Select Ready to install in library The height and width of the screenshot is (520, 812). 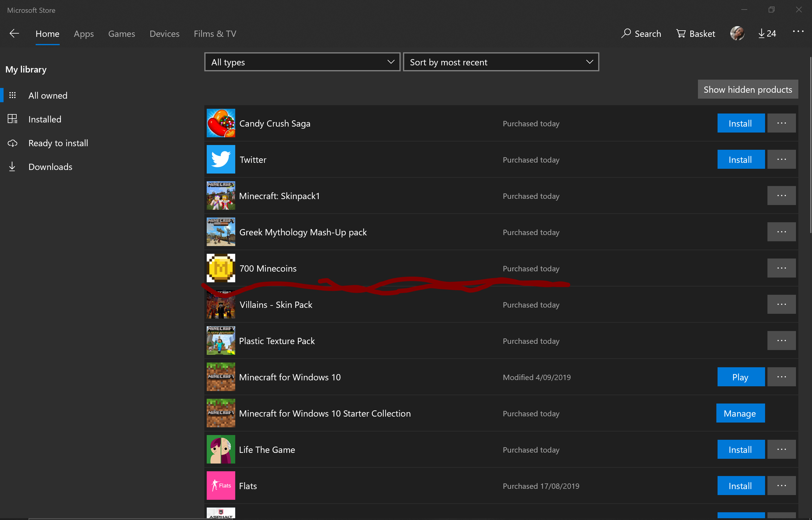pyautogui.click(x=58, y=143)
